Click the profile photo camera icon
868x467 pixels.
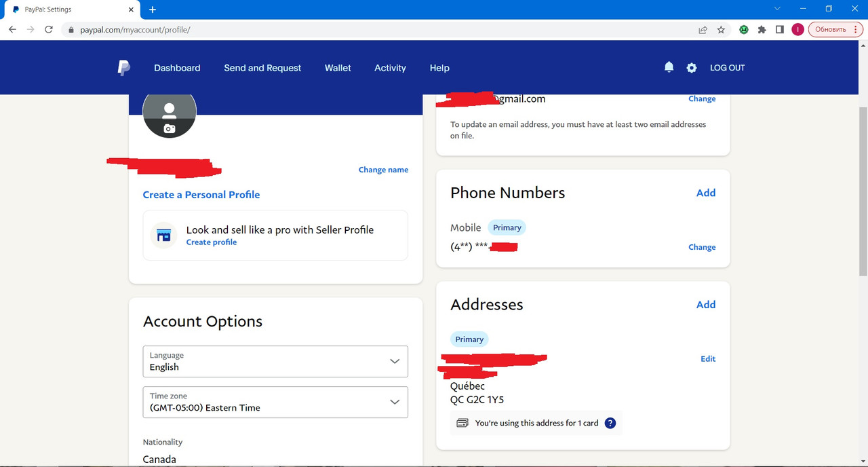pos(170,128)
